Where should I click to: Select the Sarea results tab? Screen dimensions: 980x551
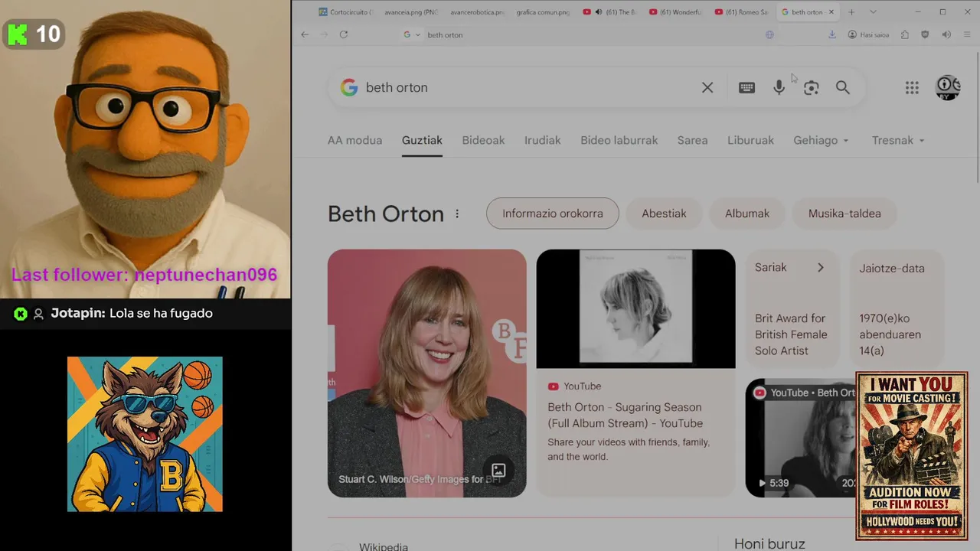pyautogui.click(x=692, y=140)
